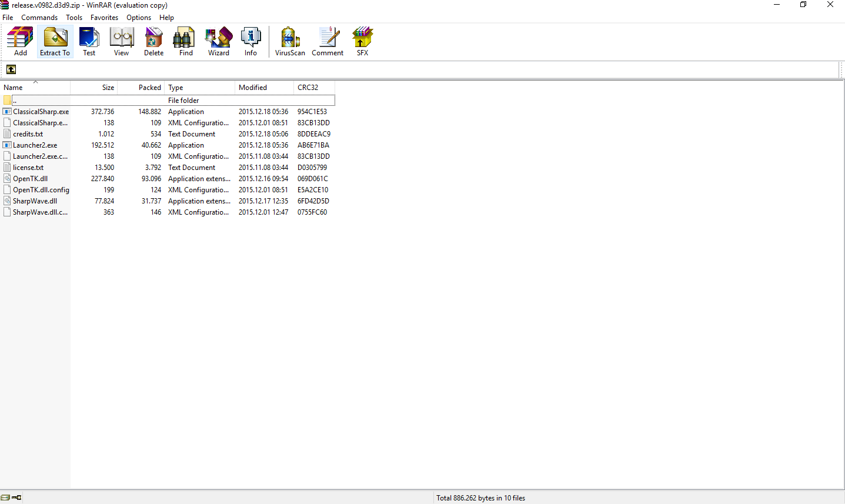This screenshot has width=845, height=504.
Task: Click the address bar path field
Action: pyautogui.click(x=428, y=69)
